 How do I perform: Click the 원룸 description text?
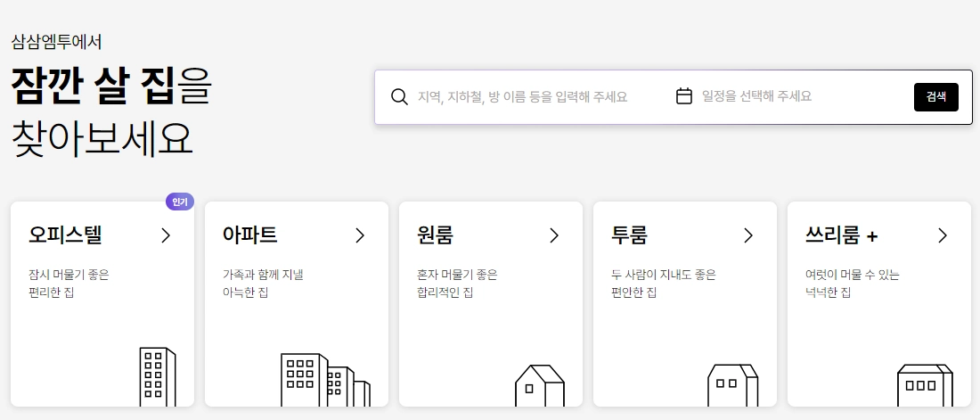pos(457,283)
